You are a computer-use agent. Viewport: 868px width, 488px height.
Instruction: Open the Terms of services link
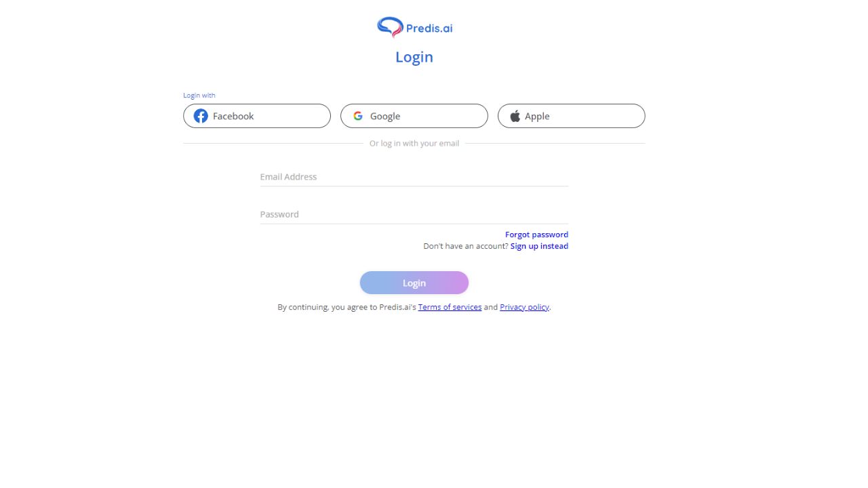click(450, 307)
